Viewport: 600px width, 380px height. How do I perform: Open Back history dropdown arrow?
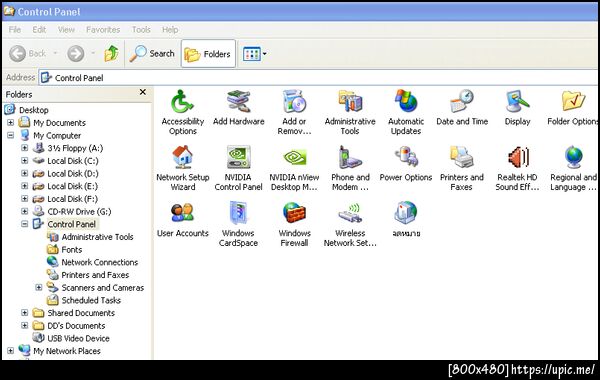55,53
